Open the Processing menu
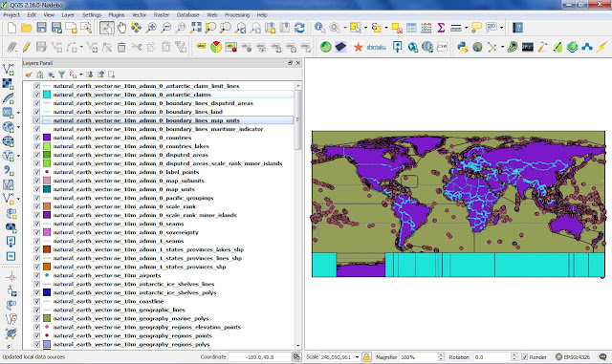The width and height of the screenshot is (612, 364). tap(237, 15)
